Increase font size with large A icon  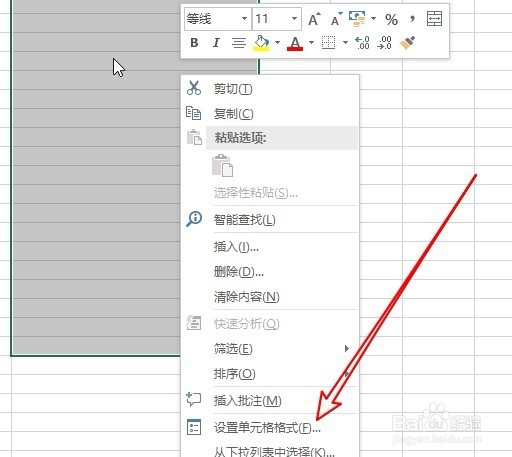click(x=314, y=19)
